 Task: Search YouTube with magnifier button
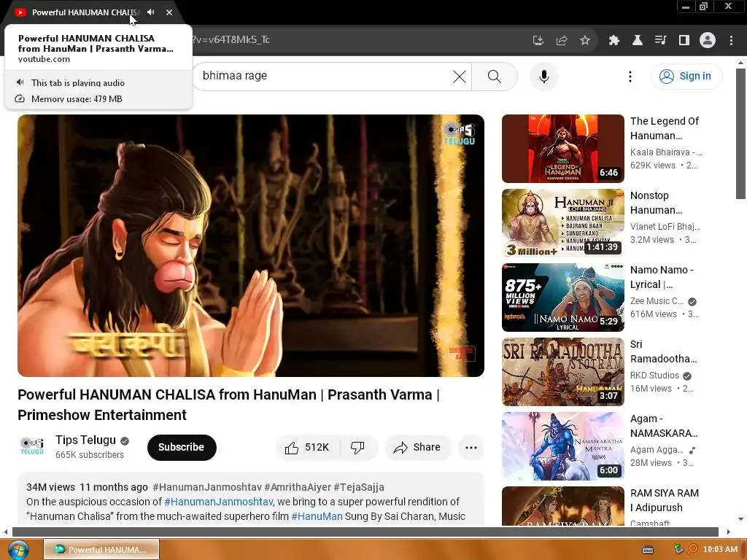pyautogui.click(x=495, y=76)
